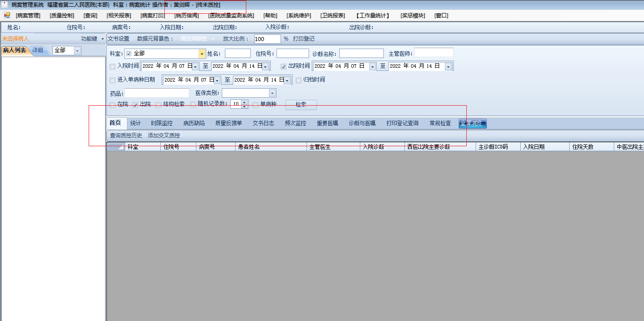Switch to the 常规检查 tab
This screenshot has height=321, width=644.
point(440,123)
